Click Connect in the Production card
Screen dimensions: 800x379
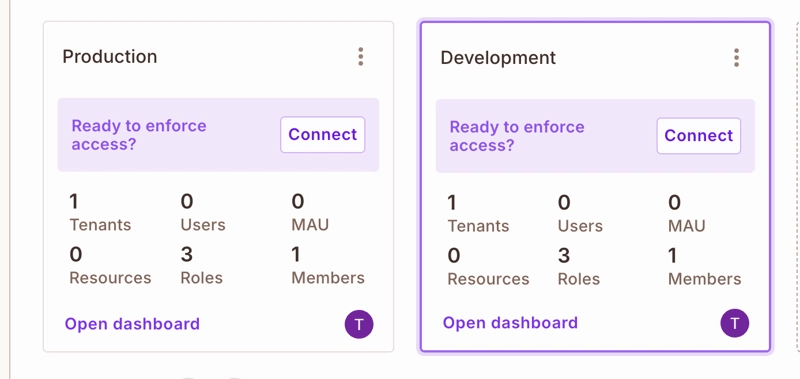322,135
